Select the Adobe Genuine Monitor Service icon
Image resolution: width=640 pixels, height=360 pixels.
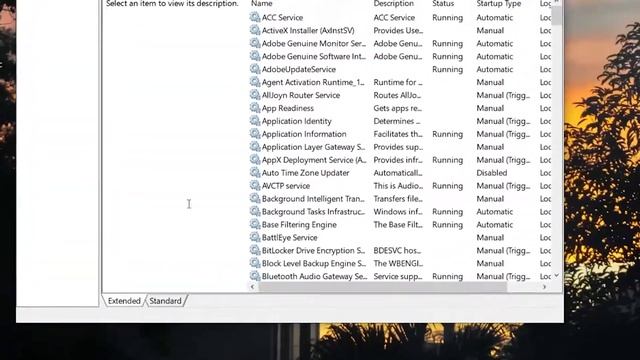pos(255,43)
